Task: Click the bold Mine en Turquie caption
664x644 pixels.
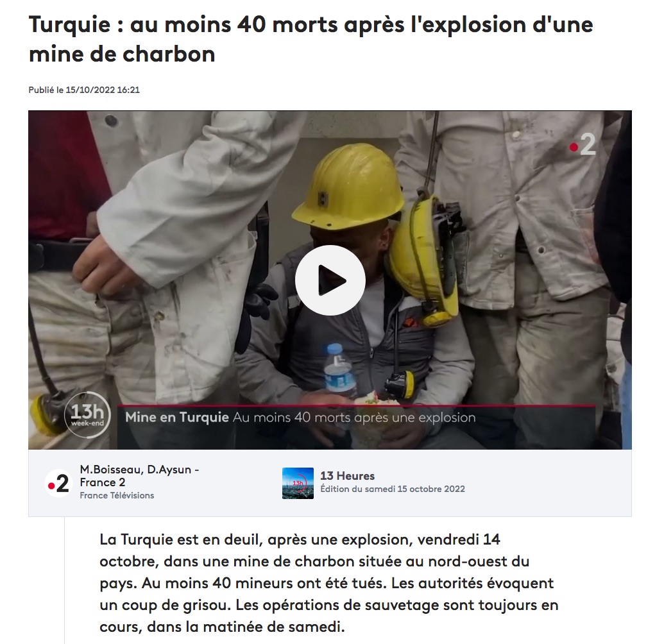Action: (177, 418)
